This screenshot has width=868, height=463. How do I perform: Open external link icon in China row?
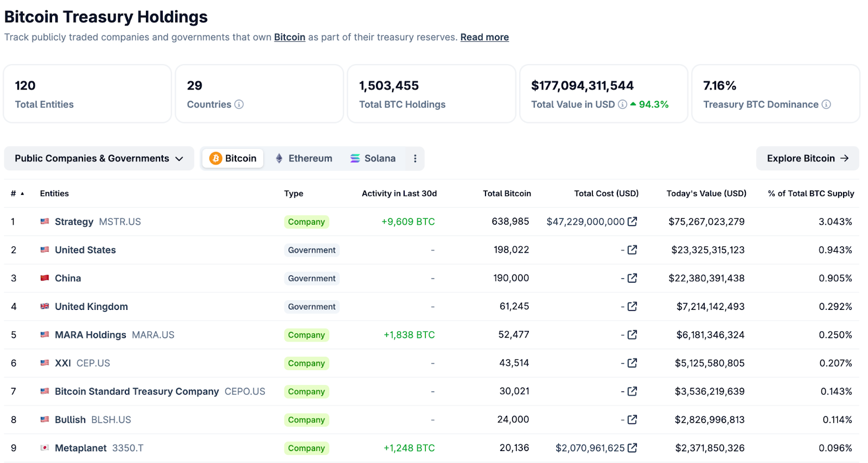point(632,278)
